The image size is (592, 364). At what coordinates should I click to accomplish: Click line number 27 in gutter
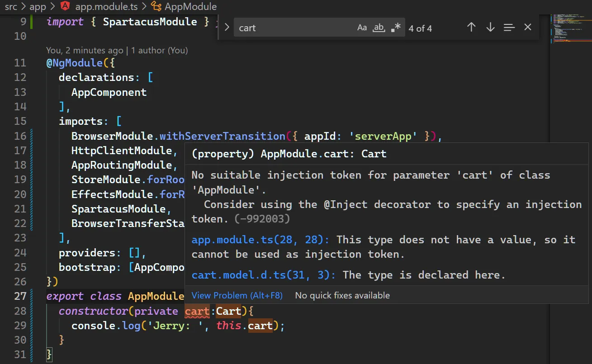pyautogui.click(x=20, y=296)
